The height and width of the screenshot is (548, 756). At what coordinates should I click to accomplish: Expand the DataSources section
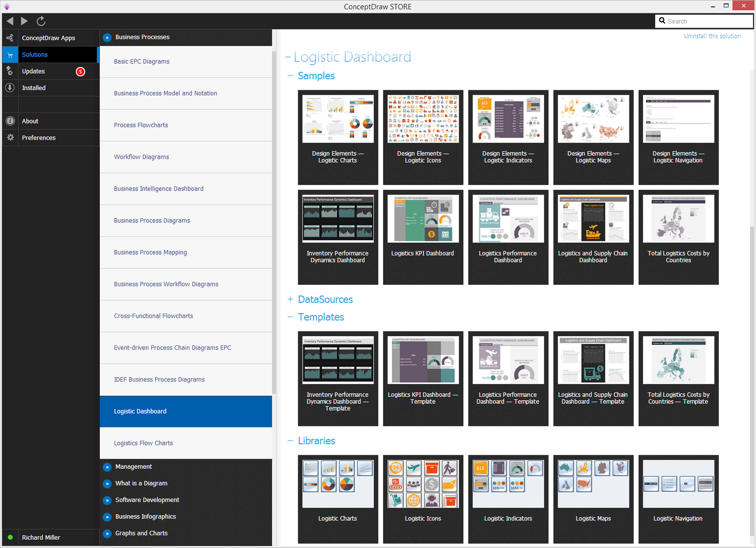[290, 299]
